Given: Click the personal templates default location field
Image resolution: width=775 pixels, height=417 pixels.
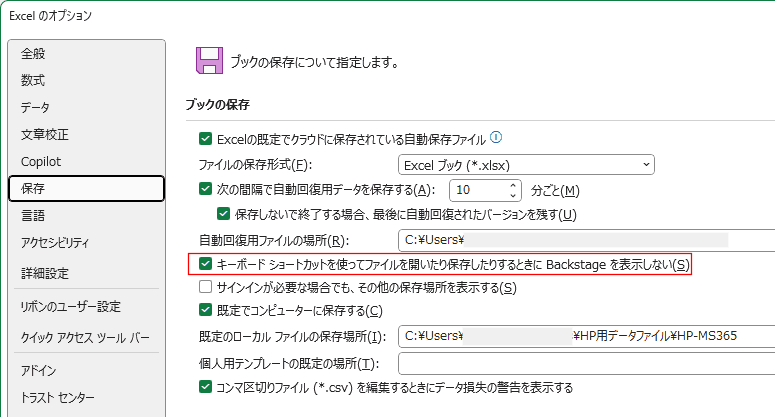Looking at the screenshot, I should (x=586, y=362).
